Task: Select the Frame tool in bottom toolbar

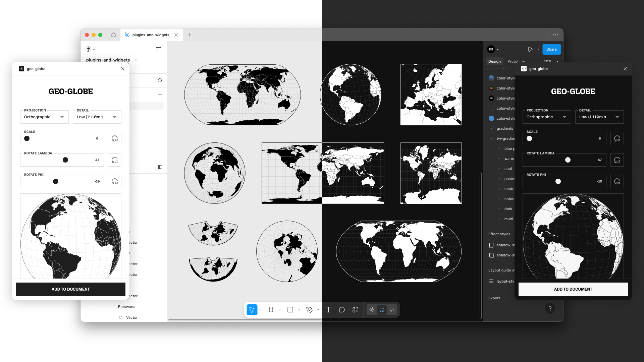Action: click(271, 310)
